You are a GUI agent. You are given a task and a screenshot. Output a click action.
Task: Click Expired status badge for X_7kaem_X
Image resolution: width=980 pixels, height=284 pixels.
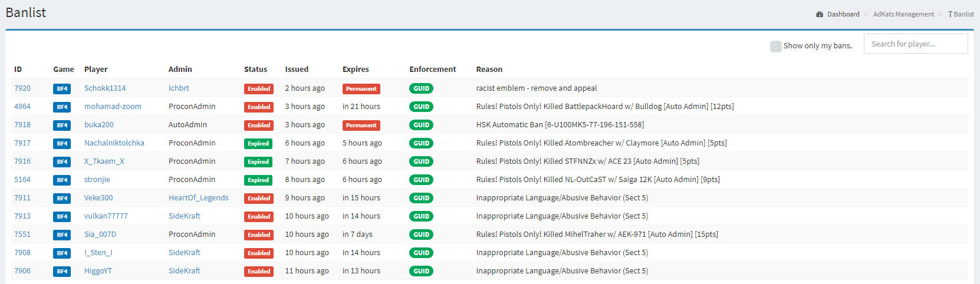tap(258, 162)
